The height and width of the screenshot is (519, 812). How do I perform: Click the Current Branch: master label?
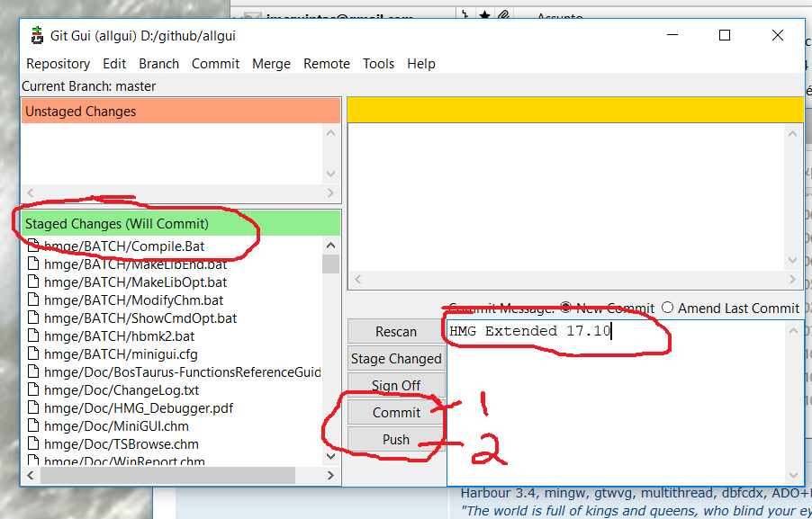[88, 85]
